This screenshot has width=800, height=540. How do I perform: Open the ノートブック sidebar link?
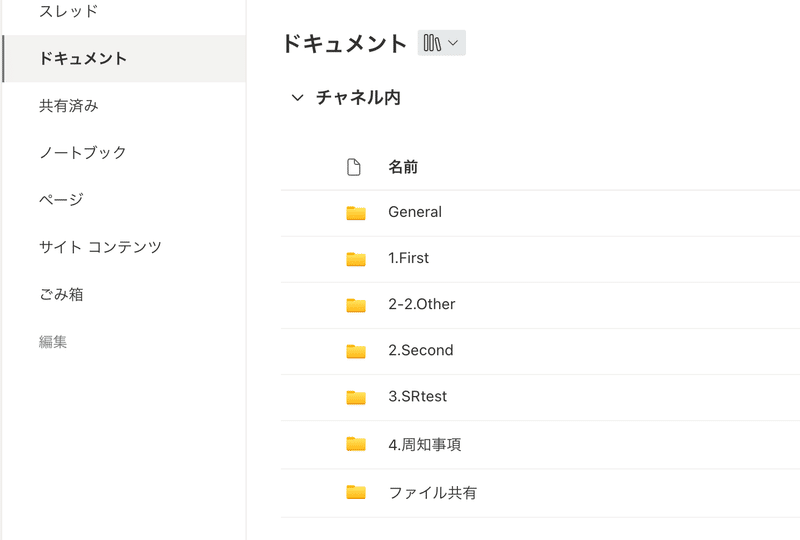[83, 152]
